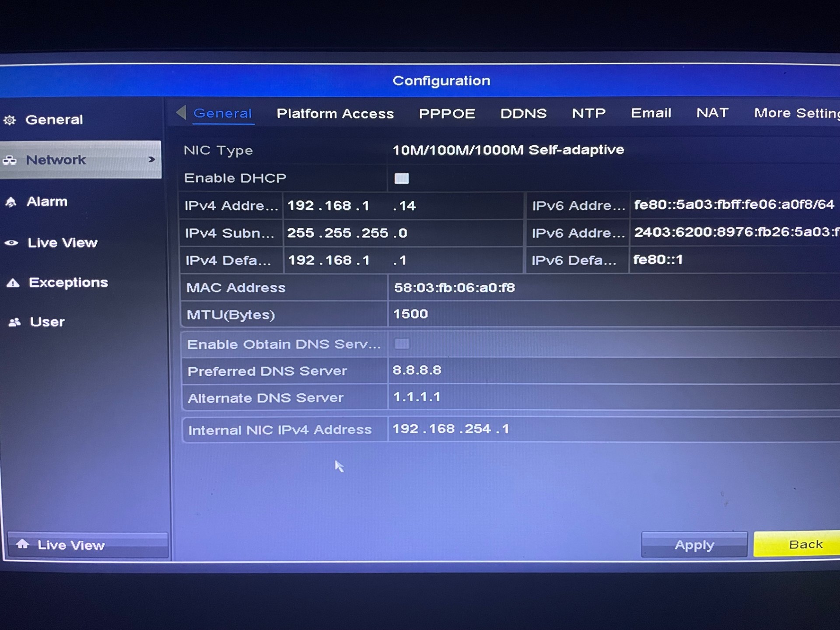Viewport: 840px width, 630px height.
Task: Click the Alarm bell icon
Action: [11, 202]
